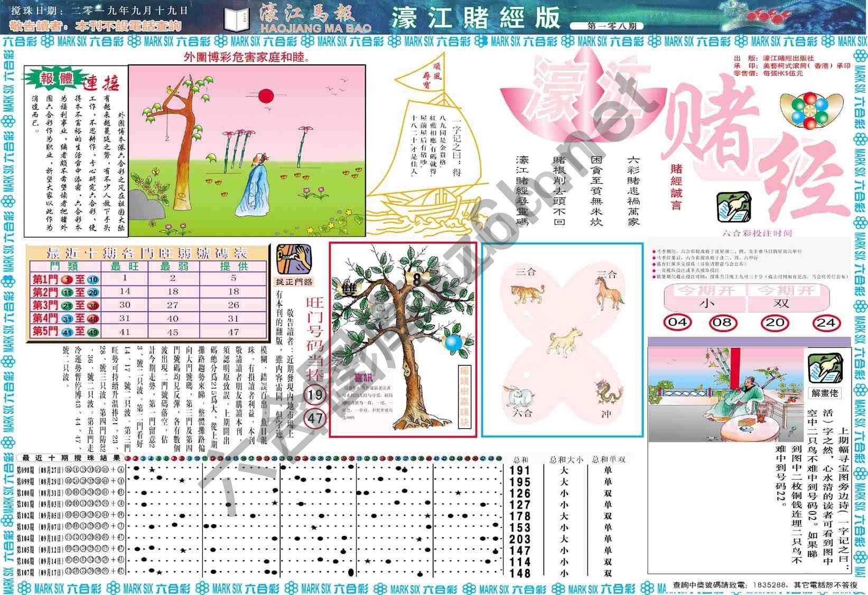Click the red sun in the cartoon

(x=266, y=96)
